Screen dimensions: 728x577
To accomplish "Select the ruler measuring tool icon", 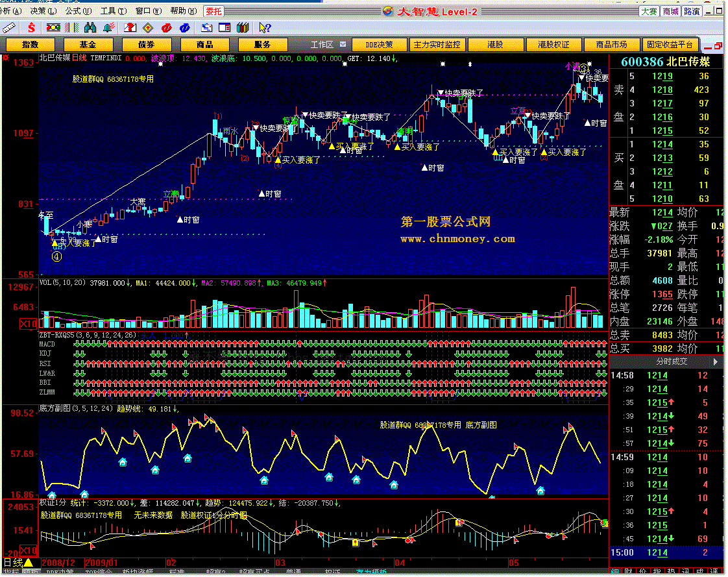I will (x=9, y=28).
